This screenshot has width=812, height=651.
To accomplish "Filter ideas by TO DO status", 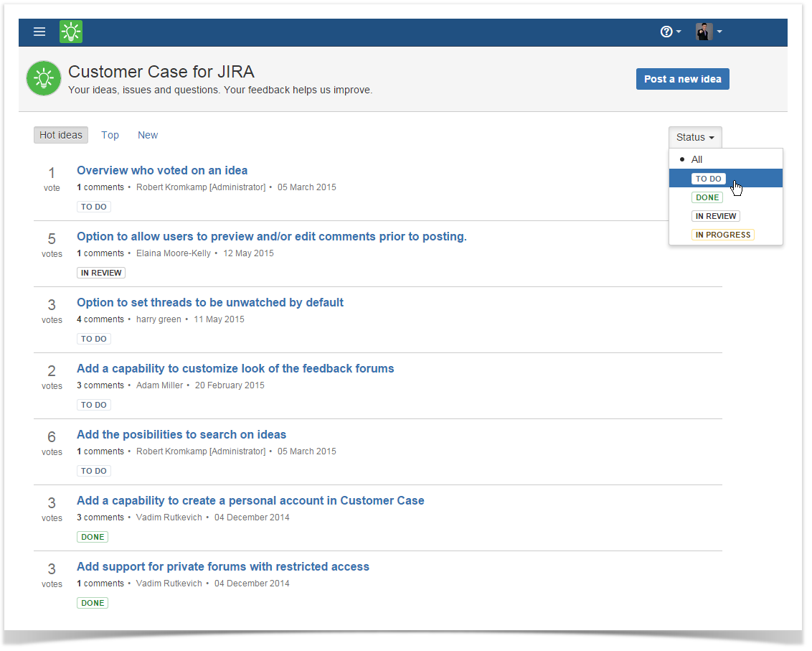I will pyautogui.click(x=725, y=178).
